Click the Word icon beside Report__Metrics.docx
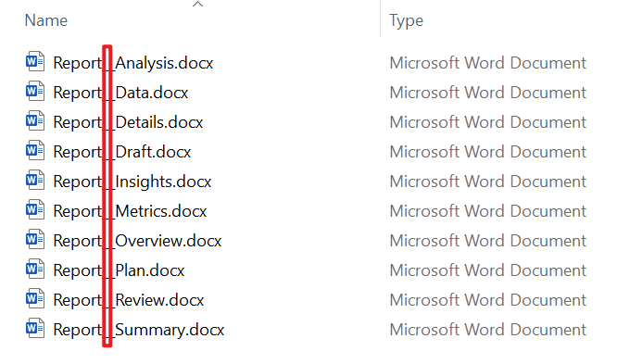 click(35, 209)
